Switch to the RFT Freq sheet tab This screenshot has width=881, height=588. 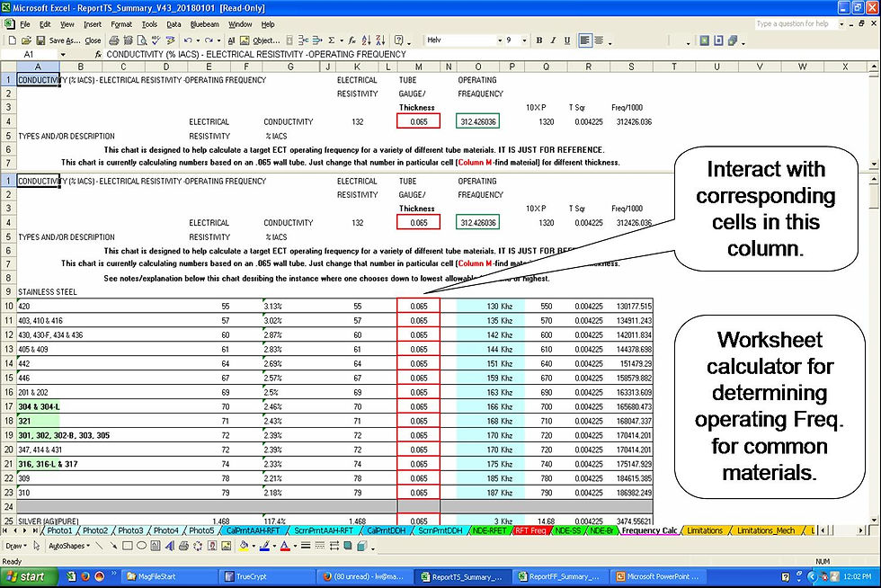pyautogui.click(x=529, y=530)
